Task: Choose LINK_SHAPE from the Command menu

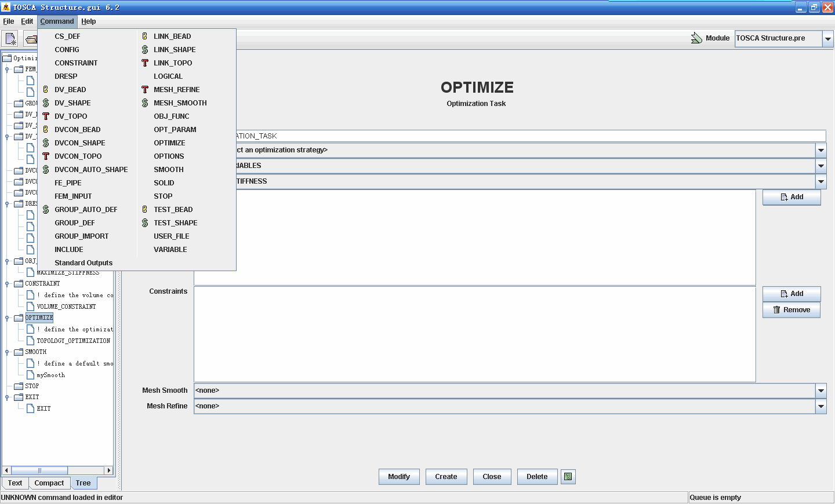Action: click(174, 50)
